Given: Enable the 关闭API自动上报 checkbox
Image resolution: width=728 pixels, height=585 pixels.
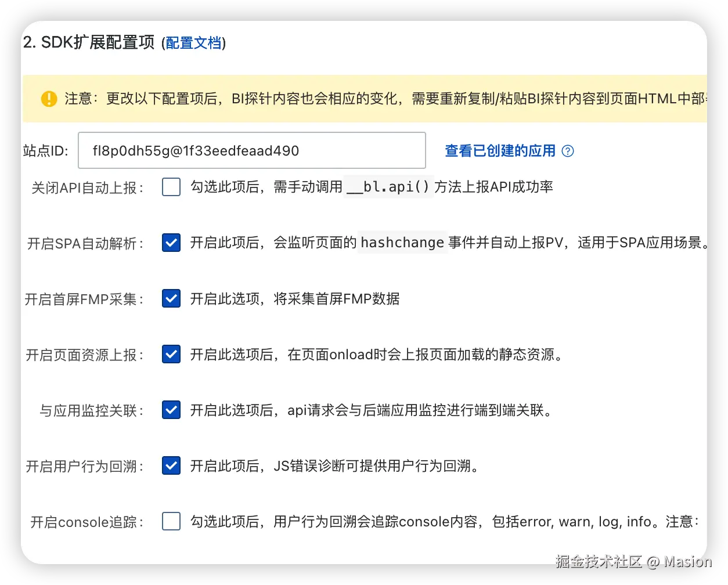Looking at the screenshot, I should click(x=171, y=187).
